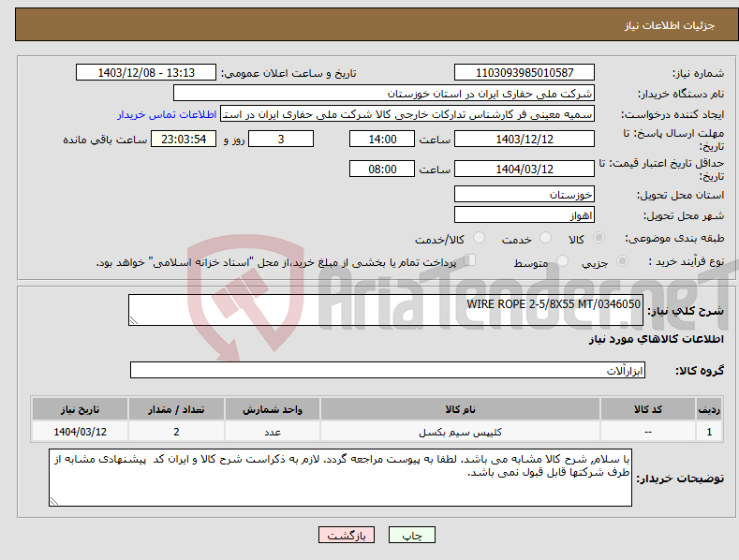Screen dimensions: 739x560
Task: Click the resize handle of buyer notes box
Action: coord(54,501)
